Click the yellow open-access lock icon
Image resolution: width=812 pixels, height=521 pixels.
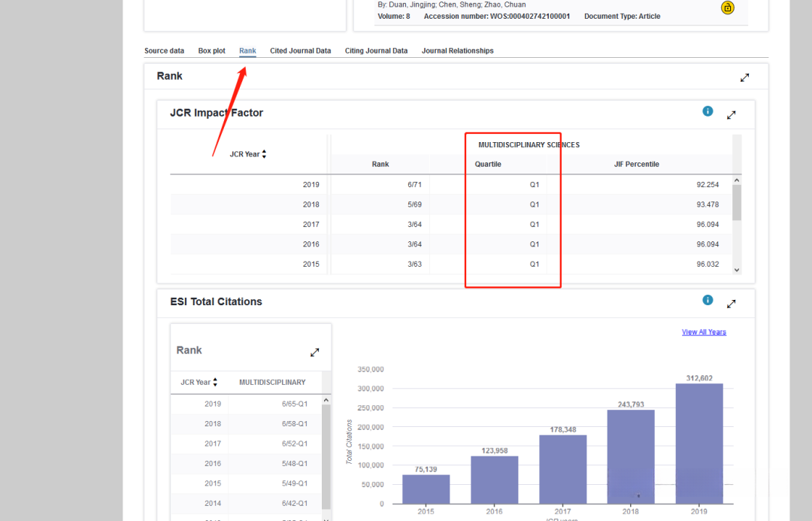point(728,8)
